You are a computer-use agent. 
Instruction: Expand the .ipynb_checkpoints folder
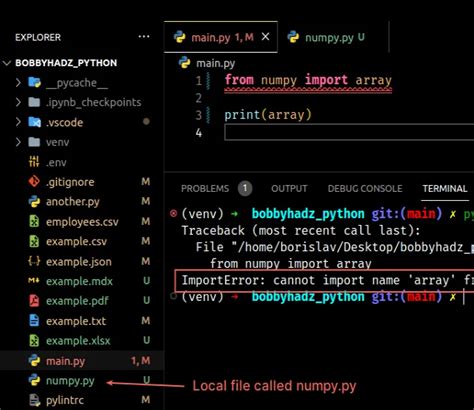pyautogui.click(x=18, y=102)
